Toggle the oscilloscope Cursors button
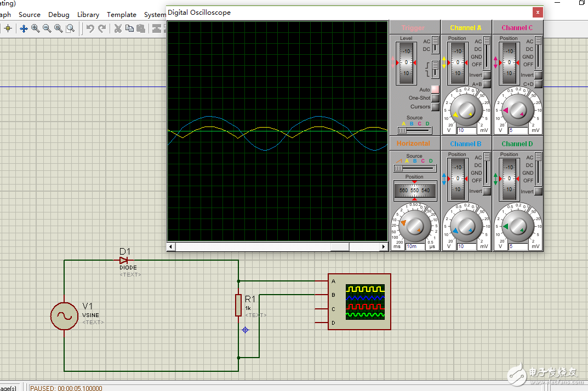This screenshot has width=588, height=391. [435, 107]
